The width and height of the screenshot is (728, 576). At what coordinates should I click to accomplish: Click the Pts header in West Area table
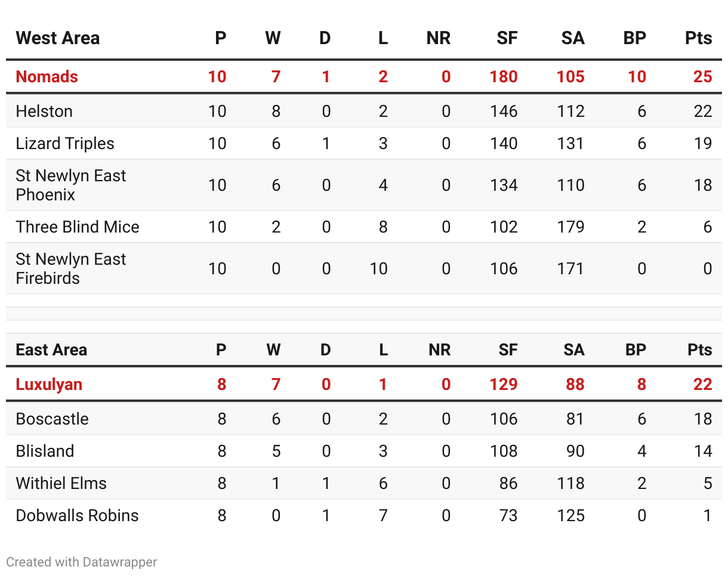coord(698,38)
